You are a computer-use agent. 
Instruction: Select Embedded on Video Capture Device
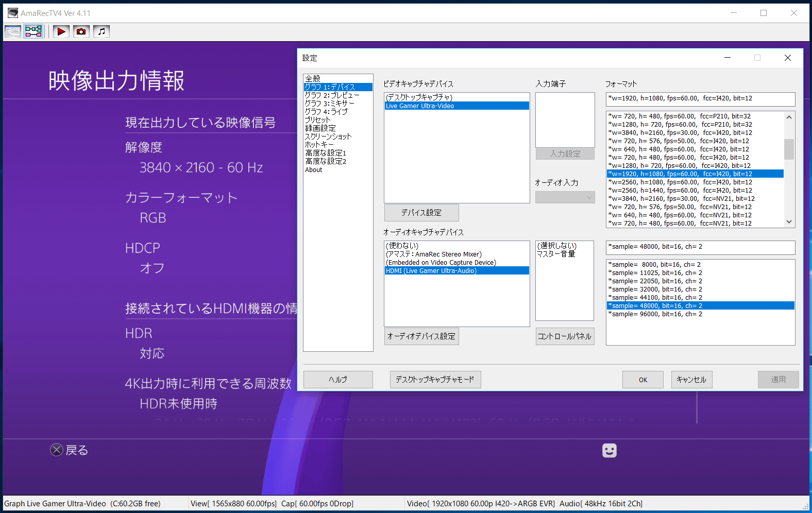click(457, 262)
